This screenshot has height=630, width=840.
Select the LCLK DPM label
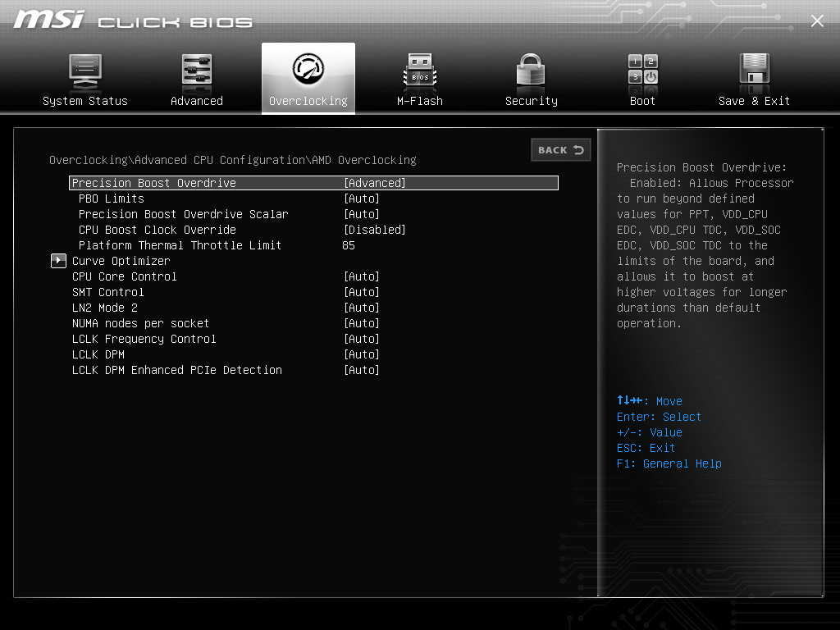(98, 354)
